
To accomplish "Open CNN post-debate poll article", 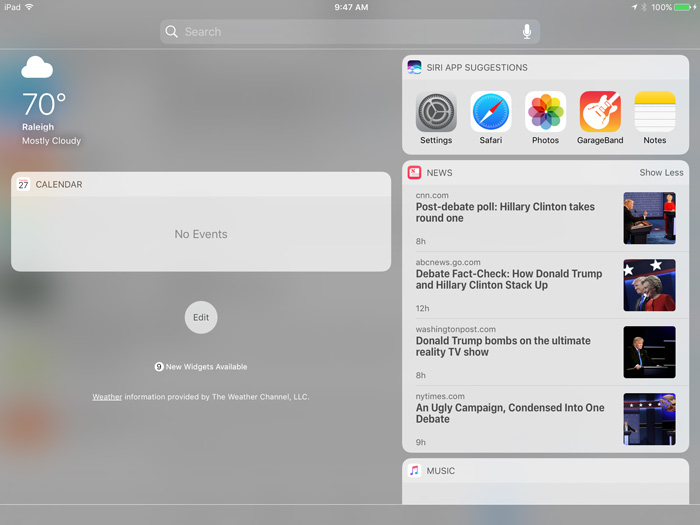I will (505, 213).
